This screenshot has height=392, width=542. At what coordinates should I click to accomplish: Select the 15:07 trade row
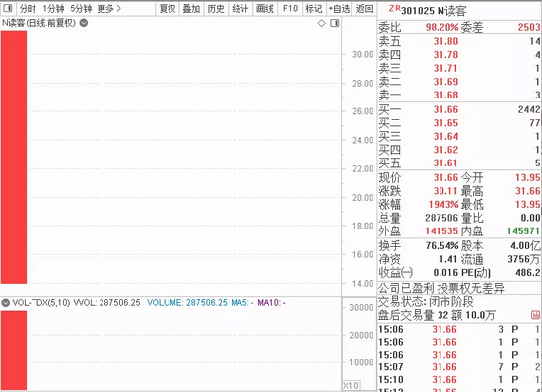(460, 367)
